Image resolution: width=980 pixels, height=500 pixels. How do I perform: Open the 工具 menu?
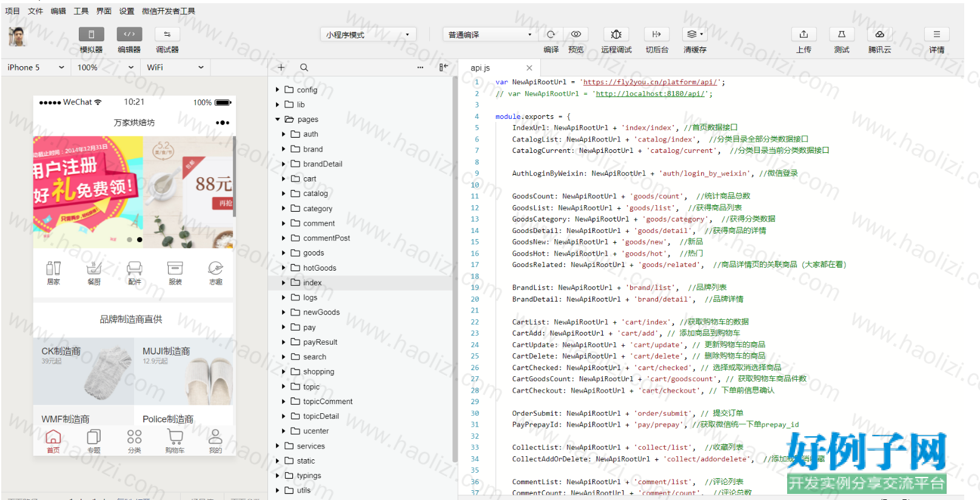click(x=81, y=11)
